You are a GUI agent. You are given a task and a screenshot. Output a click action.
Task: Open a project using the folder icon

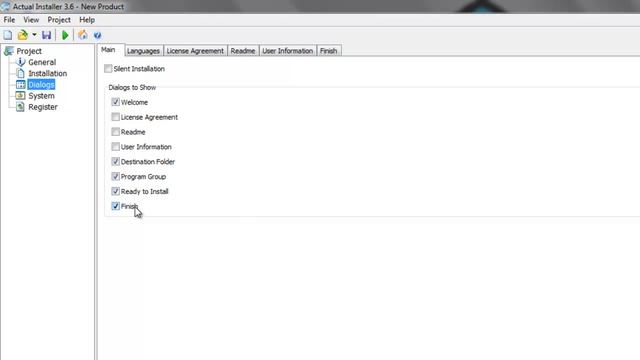(x=23, y=35)
